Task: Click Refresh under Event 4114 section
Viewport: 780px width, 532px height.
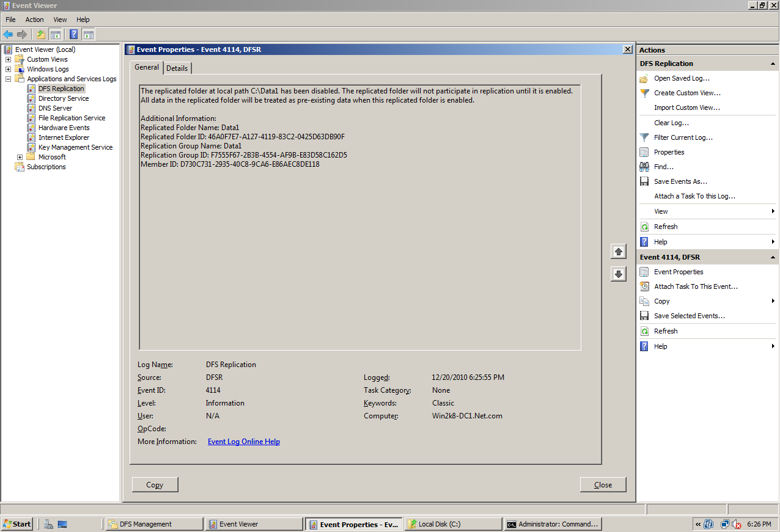Action: click(x=666, y=331)
